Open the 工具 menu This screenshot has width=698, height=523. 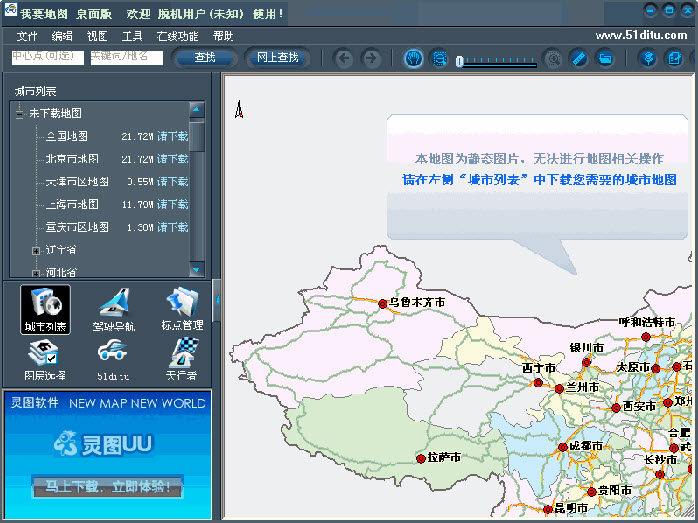[x=132, y=36]
